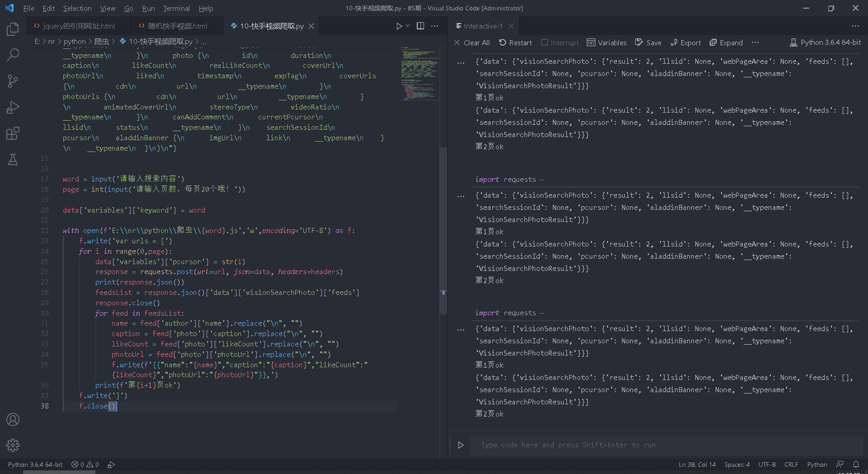
Task: Open the Terminal menu
Action: [176, 8]
